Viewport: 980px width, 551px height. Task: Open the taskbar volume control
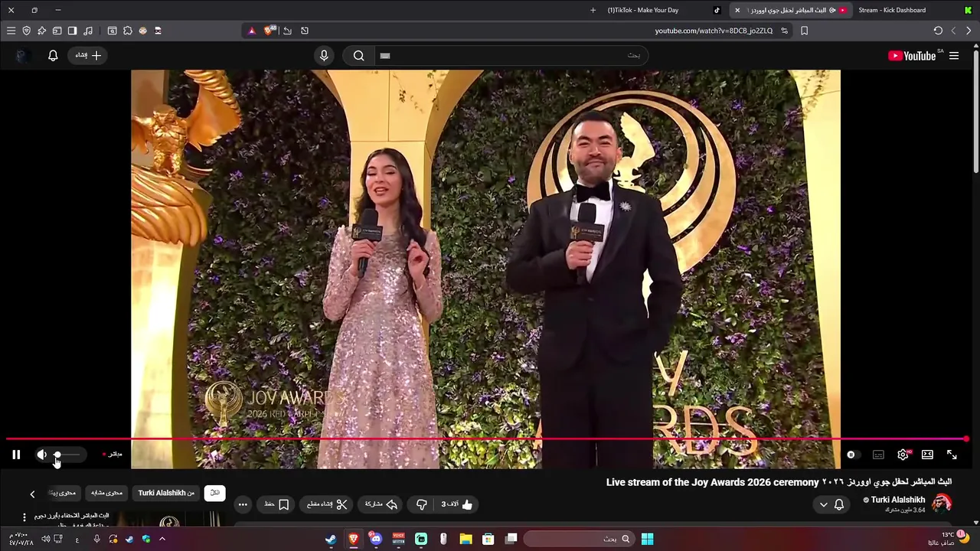click(x=46, y=539)
